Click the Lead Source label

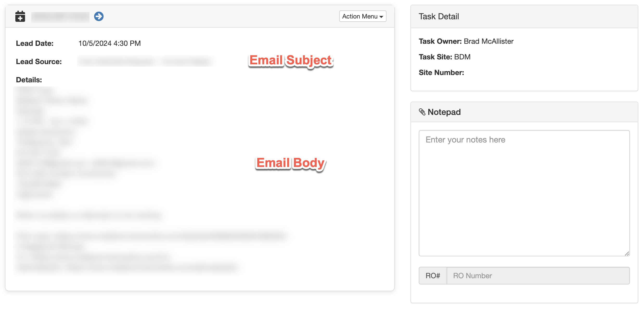(39, 62)
